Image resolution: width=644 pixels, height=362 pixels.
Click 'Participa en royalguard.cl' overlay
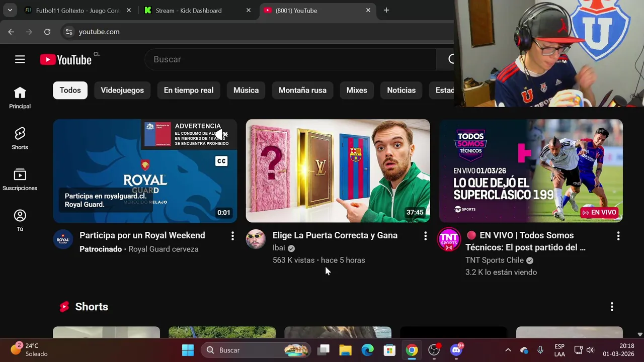pyautogui.click(x=106, y=200)
